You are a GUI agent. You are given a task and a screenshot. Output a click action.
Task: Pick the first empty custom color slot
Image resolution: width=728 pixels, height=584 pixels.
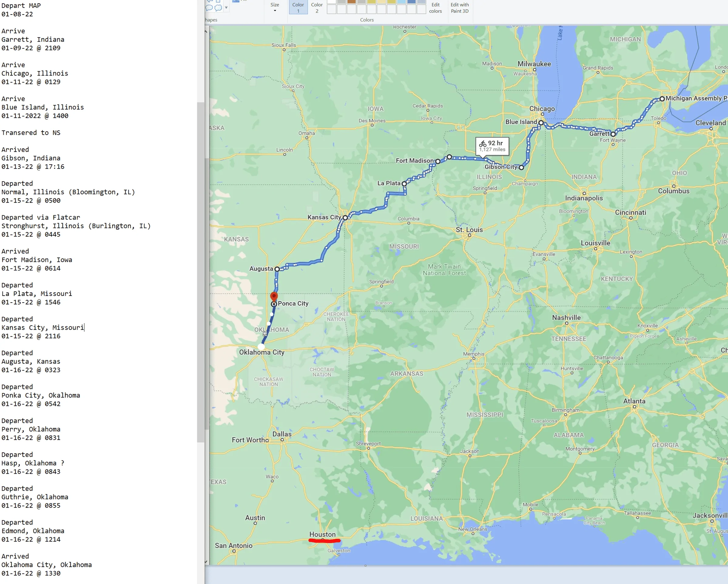332,9
